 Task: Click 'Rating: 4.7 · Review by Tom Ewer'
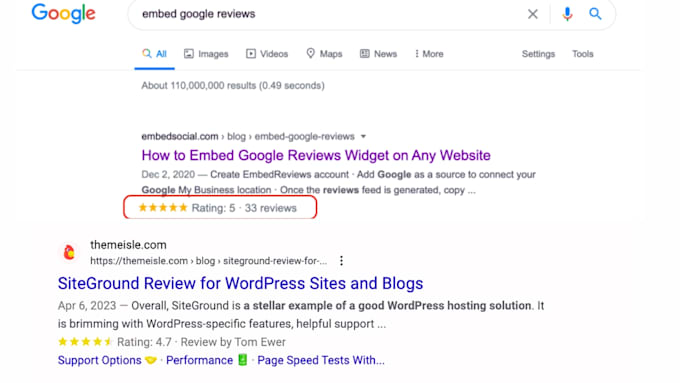pyautogui.click(x=201, y=342)
